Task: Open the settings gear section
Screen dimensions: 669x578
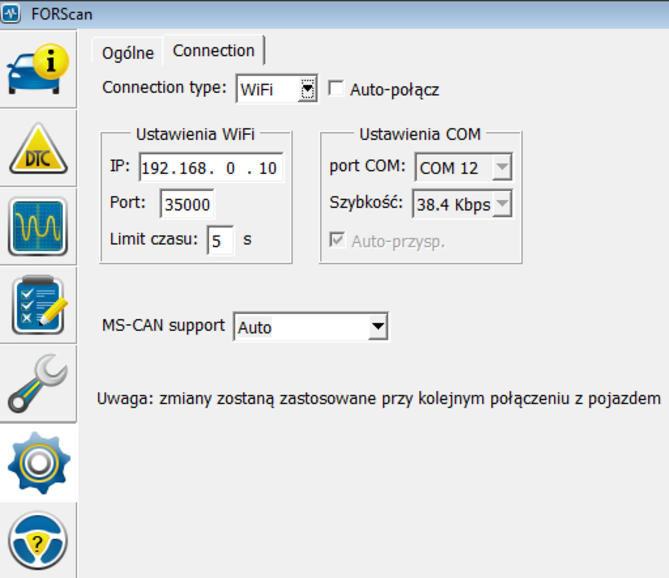Action: click(38, 462)
